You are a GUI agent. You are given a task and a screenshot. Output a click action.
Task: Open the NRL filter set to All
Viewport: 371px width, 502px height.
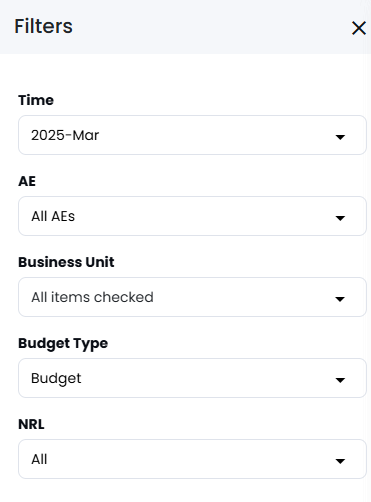click(192, 459)
